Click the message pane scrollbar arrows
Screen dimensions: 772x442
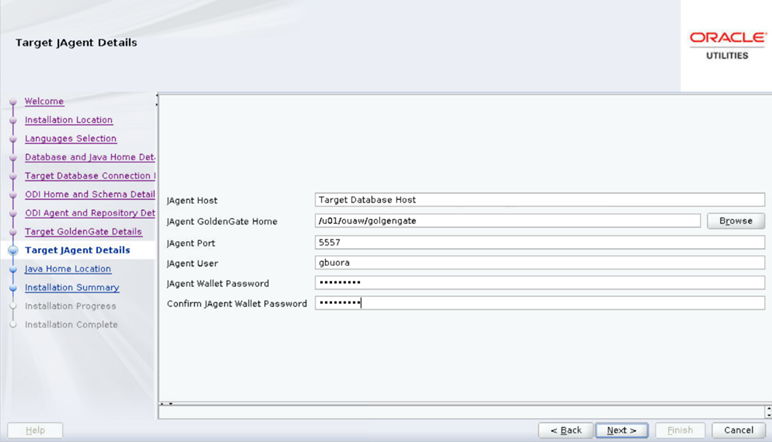(x=768, y=412)
